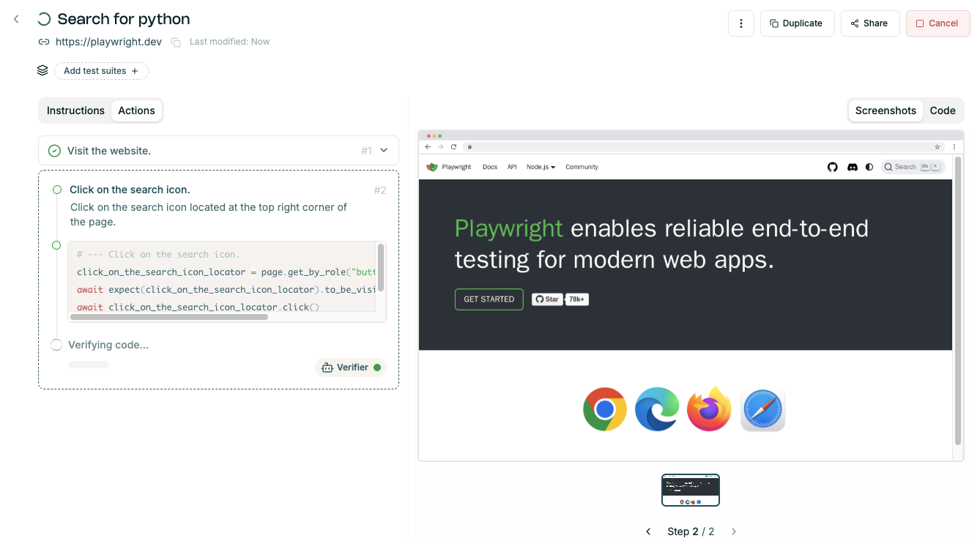Expand the Visit the website step
980x541 pixels.
[384, 149]
